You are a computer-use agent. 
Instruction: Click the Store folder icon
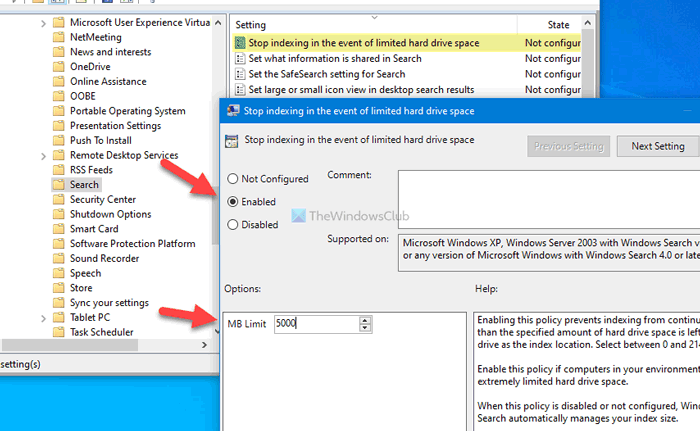pos(58,288)
